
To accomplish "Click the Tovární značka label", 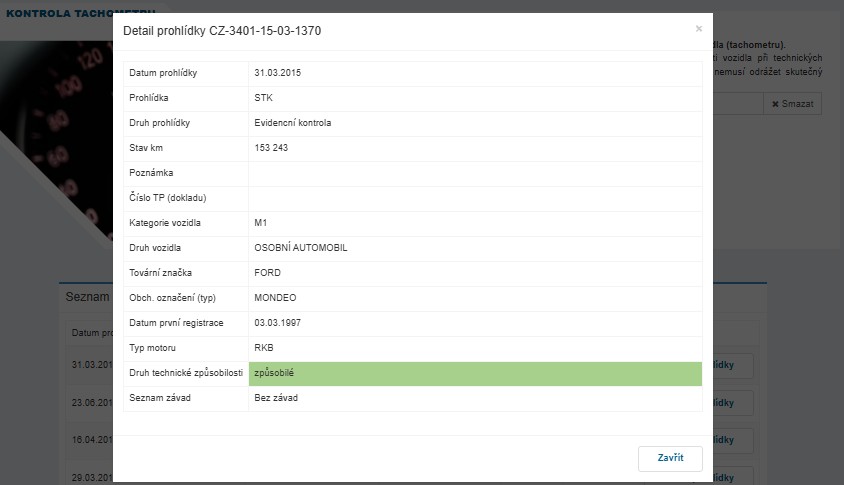I will tap(160, 272).
